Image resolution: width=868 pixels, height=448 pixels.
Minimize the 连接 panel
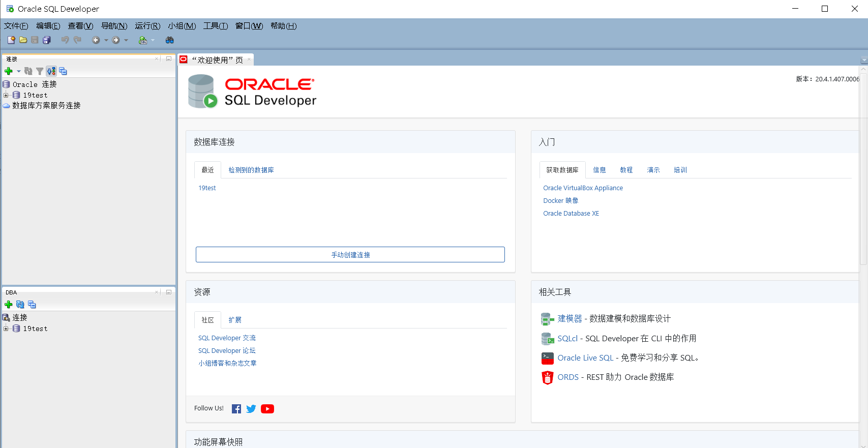(169, 59)
